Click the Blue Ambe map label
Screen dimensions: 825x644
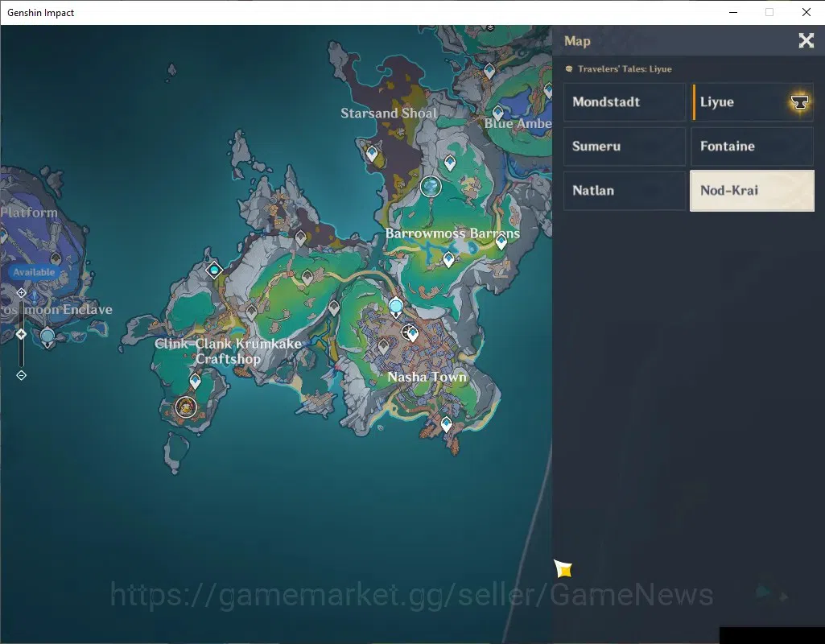point(518,124)
